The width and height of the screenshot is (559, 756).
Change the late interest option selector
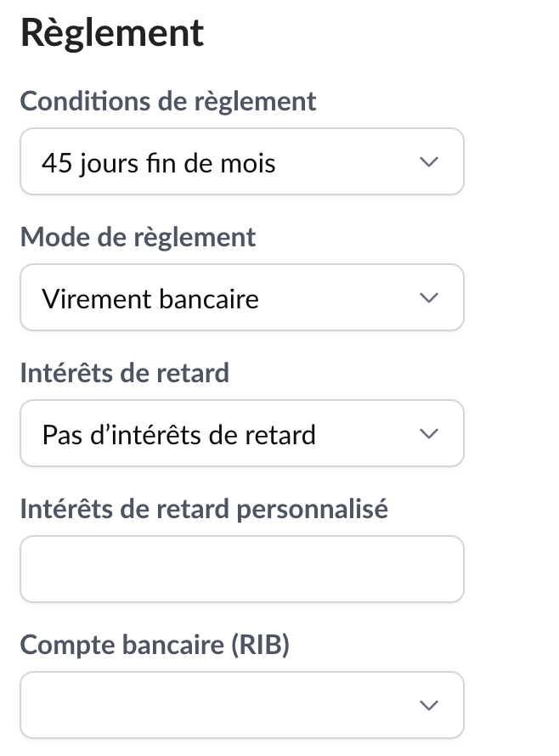point(241,433)
